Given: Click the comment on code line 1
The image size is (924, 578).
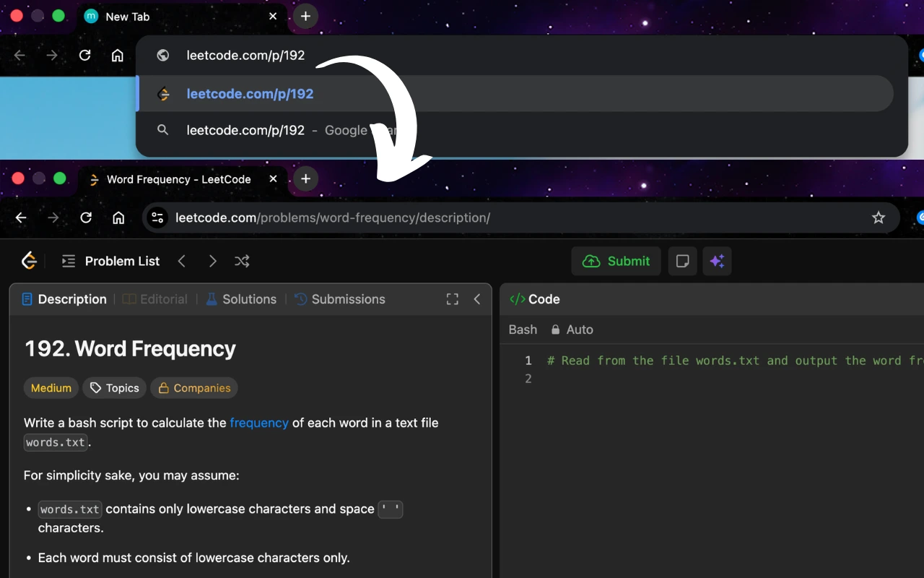Looking at the screenshot, I should tap(735, 361).
